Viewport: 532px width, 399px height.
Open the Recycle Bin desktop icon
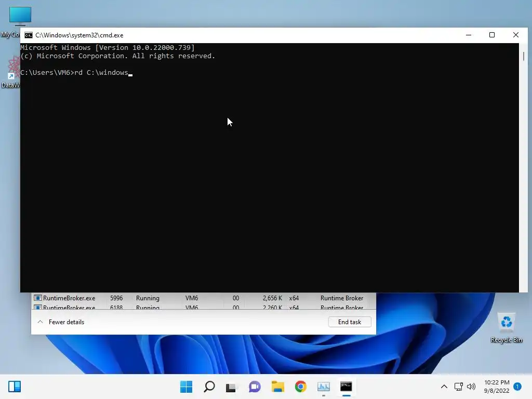[x=506, y=328]
